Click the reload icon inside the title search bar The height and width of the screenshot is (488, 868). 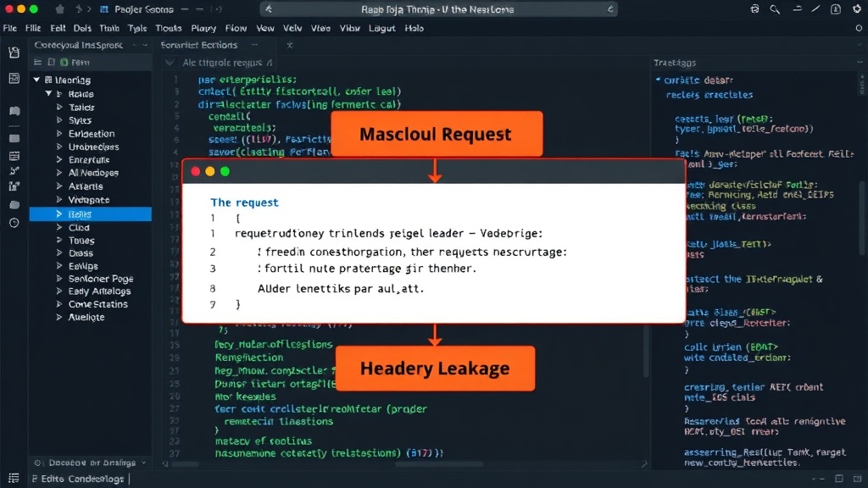[x=610, y=9]
